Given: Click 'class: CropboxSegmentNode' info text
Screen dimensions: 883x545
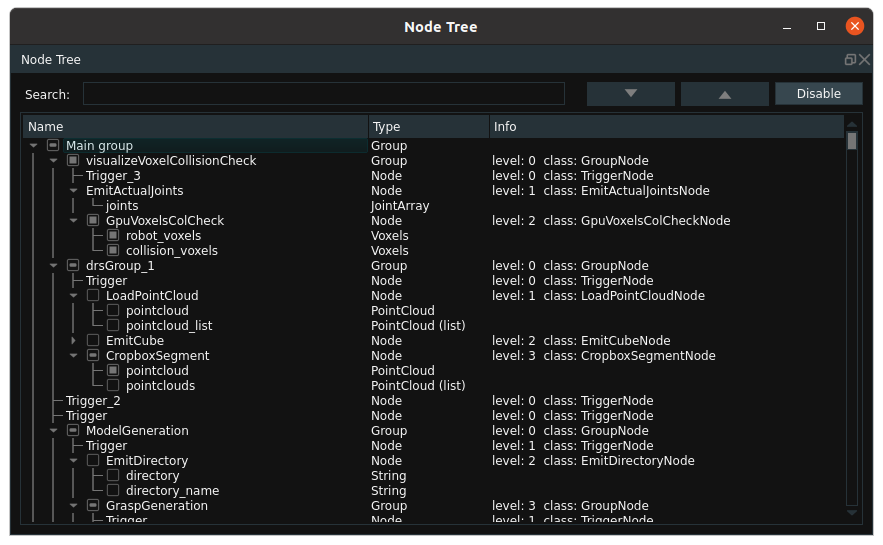Looking at the screenshot, I should pyautogui.click(x=630, y=355).
